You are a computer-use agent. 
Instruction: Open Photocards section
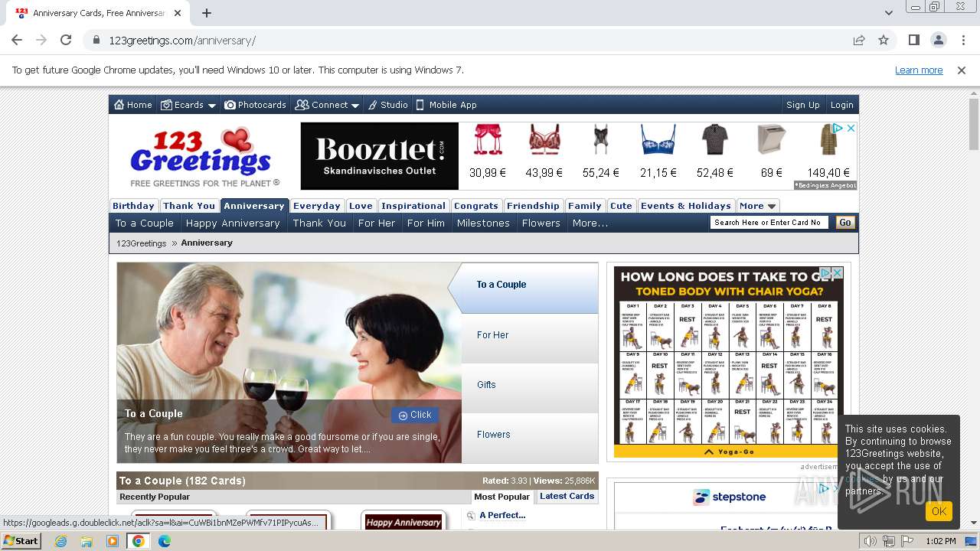click(x=255, y=105)
